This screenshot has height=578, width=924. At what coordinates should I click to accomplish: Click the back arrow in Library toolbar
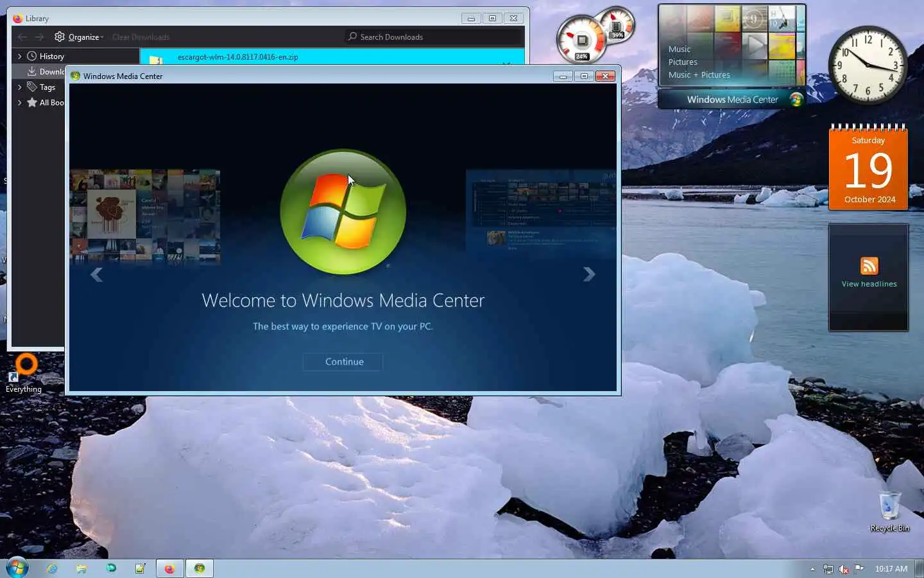pos(22,37)
